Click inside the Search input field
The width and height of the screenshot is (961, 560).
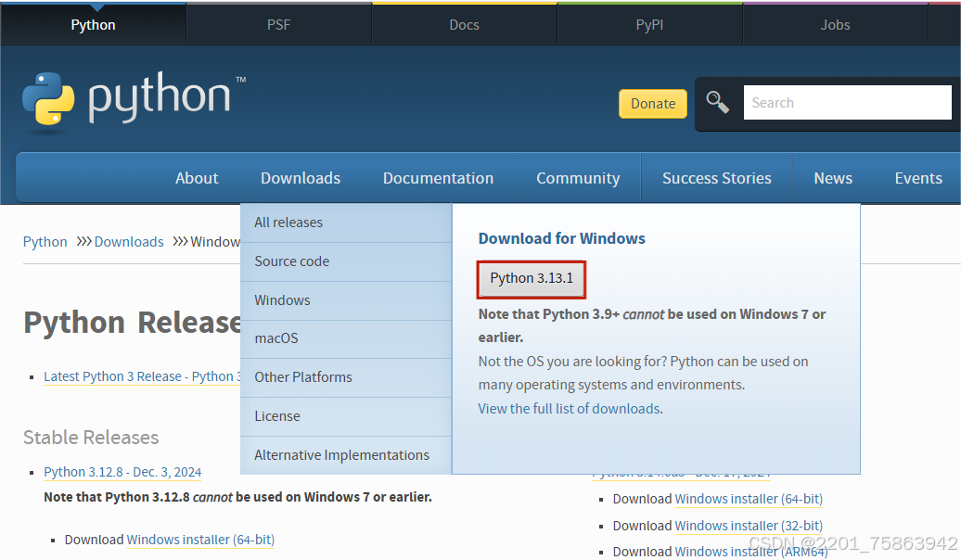click(x=846, y=102)
